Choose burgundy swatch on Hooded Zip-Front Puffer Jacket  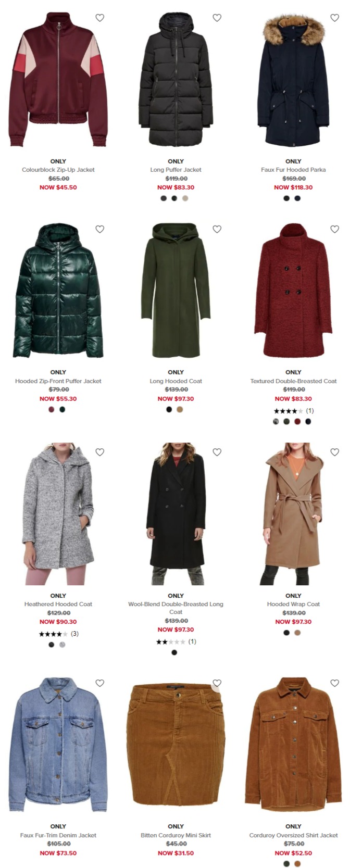click(x=52, y=410)
